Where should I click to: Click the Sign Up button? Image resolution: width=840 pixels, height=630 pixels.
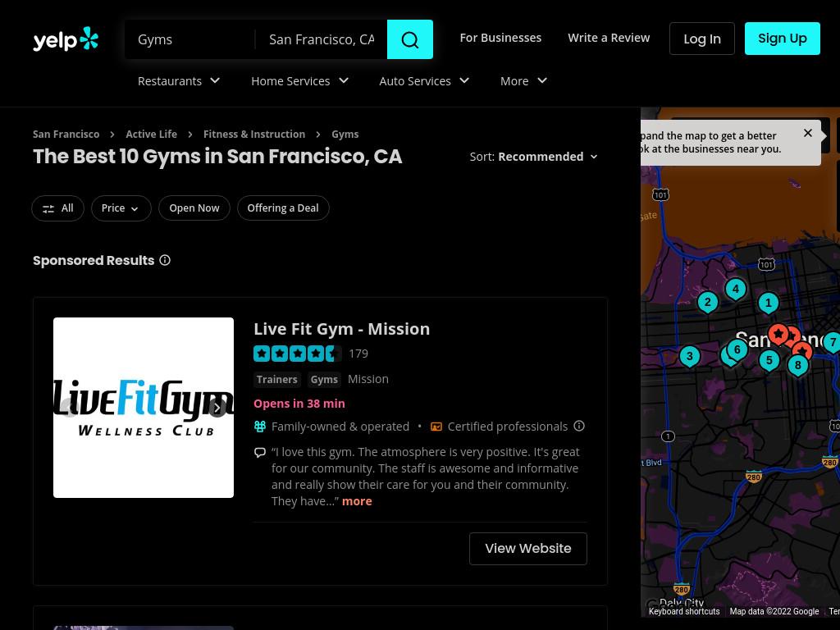click(782, 39)
